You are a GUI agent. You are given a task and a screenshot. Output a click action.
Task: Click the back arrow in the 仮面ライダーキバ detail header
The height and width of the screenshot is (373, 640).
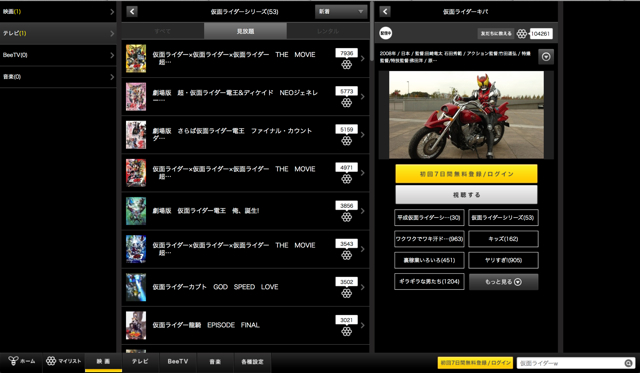tap(385, 11)
